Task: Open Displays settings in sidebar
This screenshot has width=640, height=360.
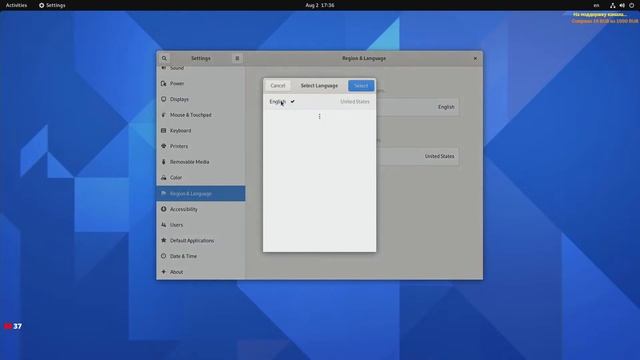Action: [x=201, y=99]
